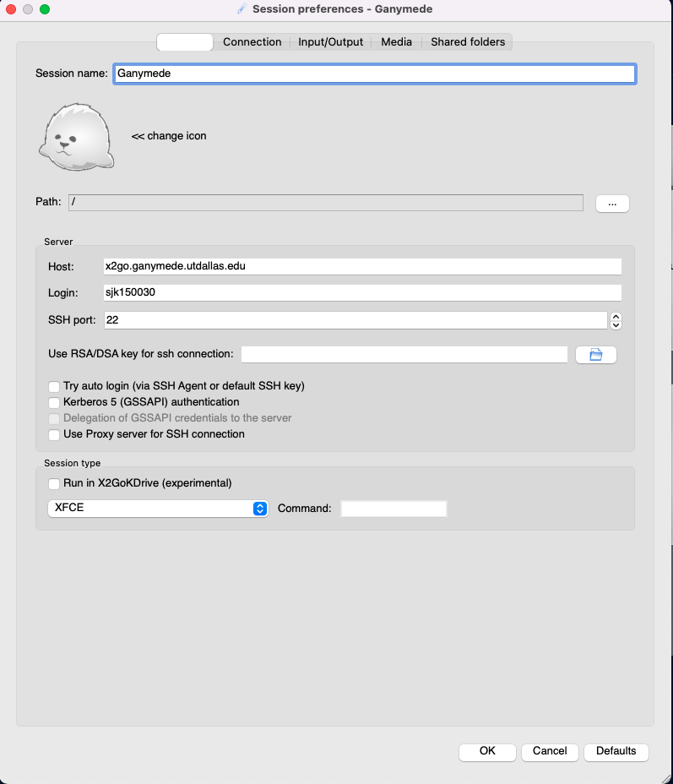Switch to the Connection tab

point(252,42)
